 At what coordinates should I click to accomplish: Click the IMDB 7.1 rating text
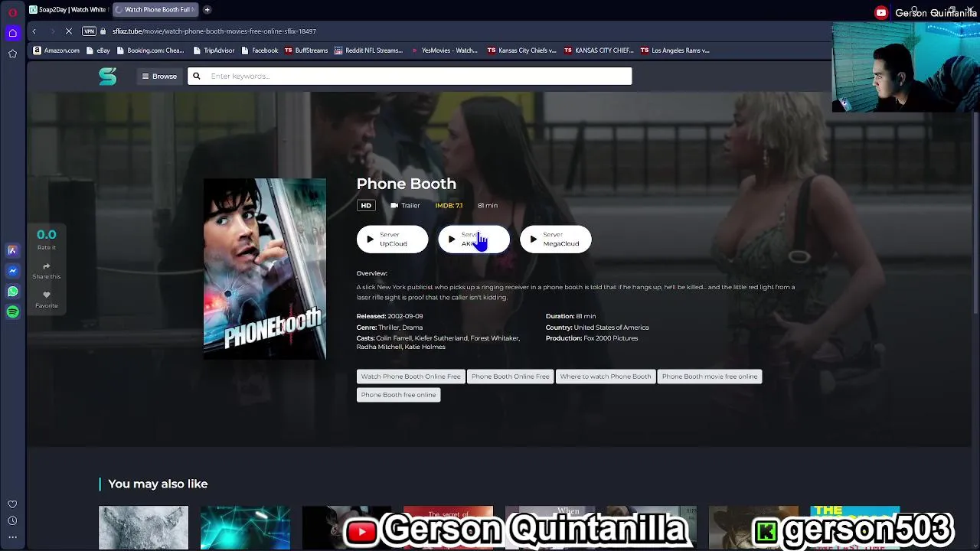click(449, 205)
